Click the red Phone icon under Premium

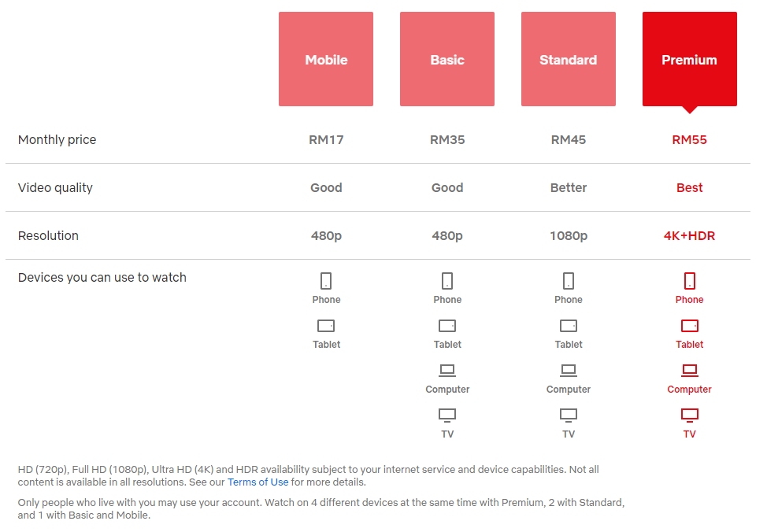point(690,281)
